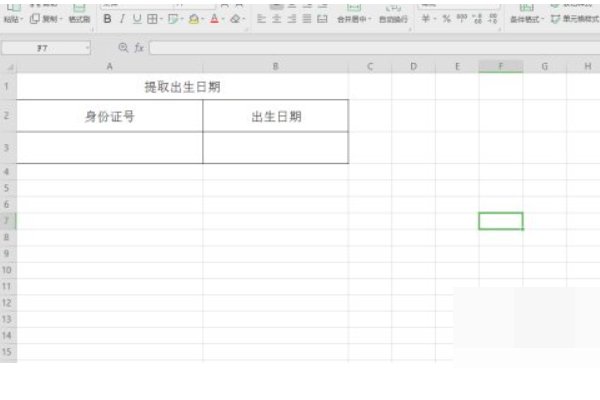The image size is (600, 400).
Task: Click the eraser clear-format icon
Action: (235, 19)
